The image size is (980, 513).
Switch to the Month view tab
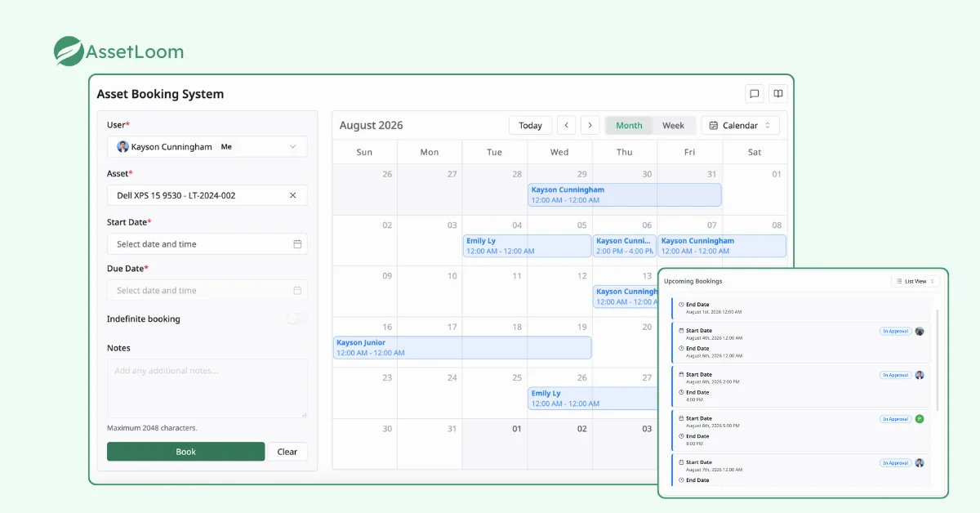click(x=629, y=125)
